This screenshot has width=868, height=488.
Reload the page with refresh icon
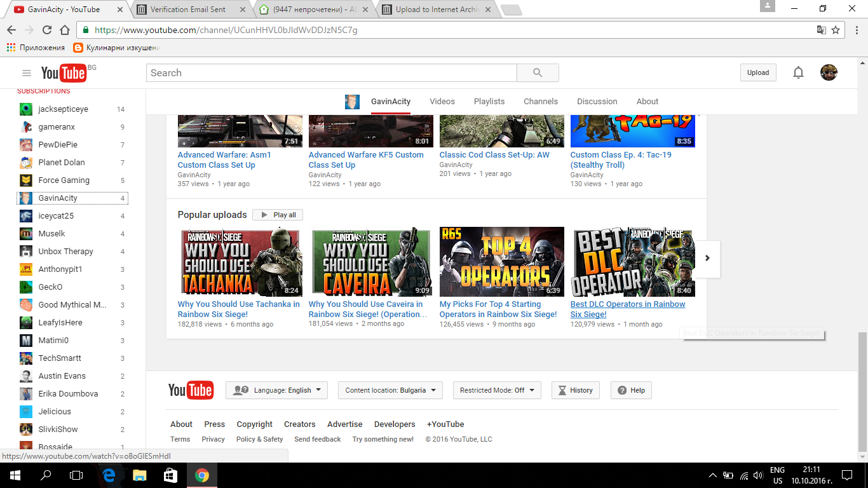tap(46, 30)
